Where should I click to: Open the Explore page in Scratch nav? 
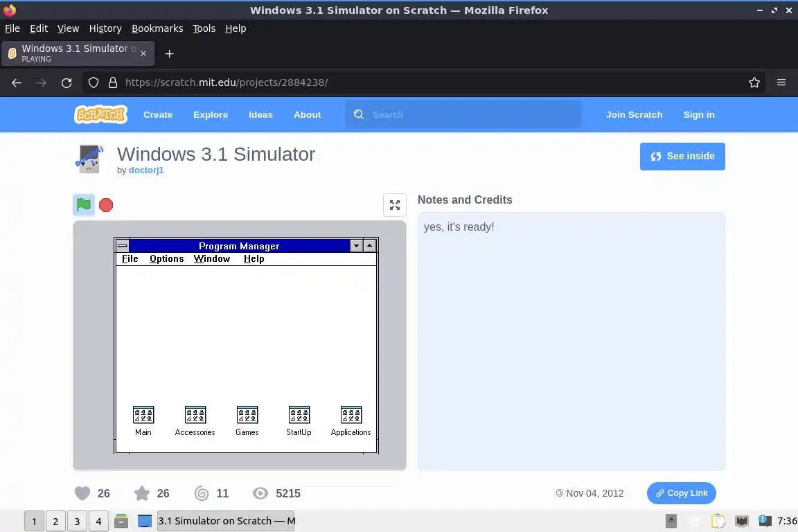210,114
